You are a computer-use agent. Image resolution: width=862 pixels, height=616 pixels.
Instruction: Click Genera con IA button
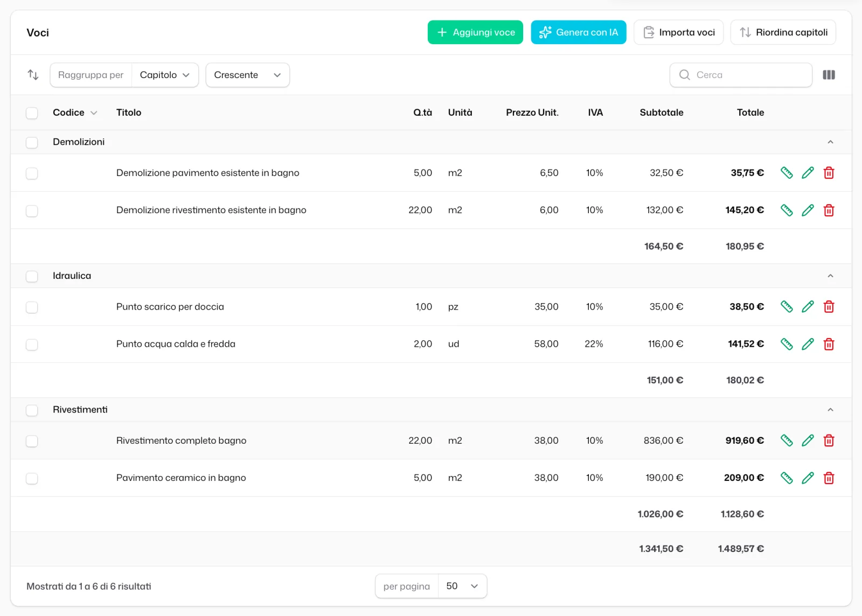point(578,32)
